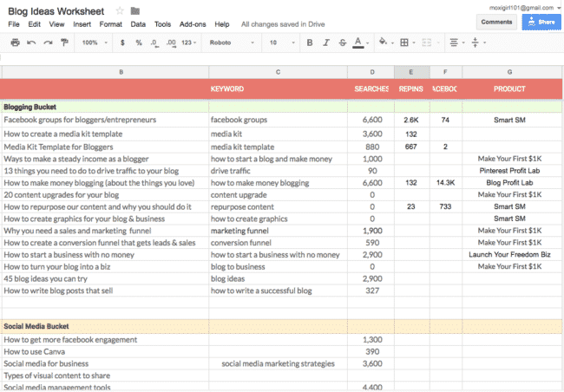Click the 'Blogging Bucket' cell
Viewport: 564px width, 392px height.
[105, 107]
